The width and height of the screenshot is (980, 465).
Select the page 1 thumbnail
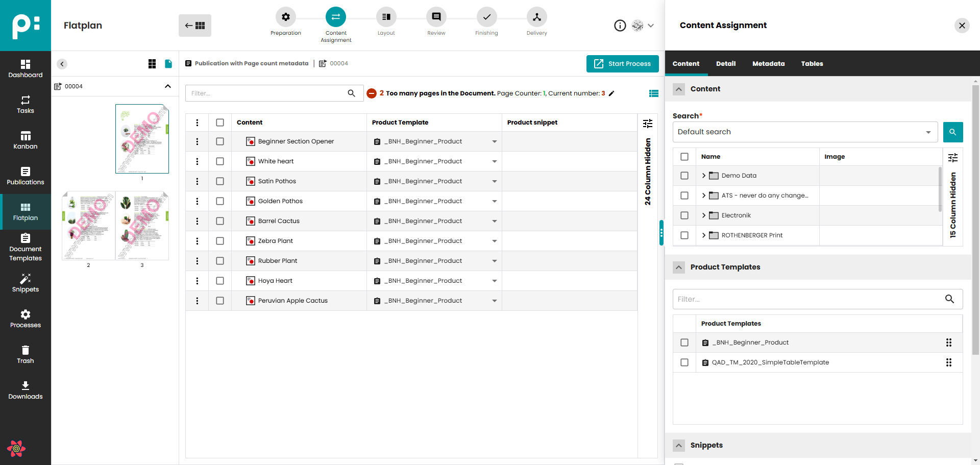tap(142, 139)
